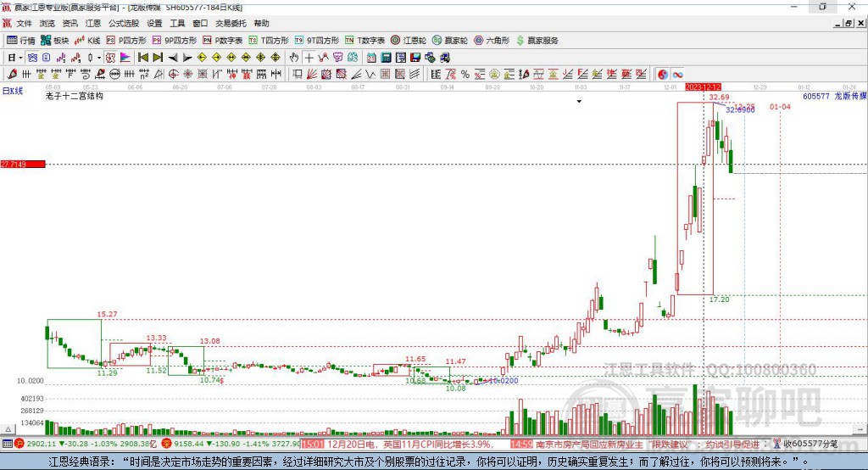
Task: Open the 文件 menu
Action: 25,23
